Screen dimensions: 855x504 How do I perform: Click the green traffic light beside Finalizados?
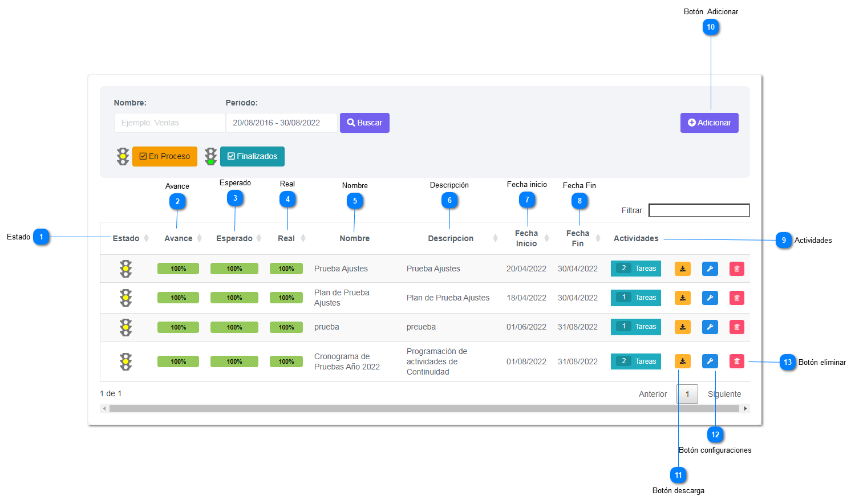[x=210, y=156]
